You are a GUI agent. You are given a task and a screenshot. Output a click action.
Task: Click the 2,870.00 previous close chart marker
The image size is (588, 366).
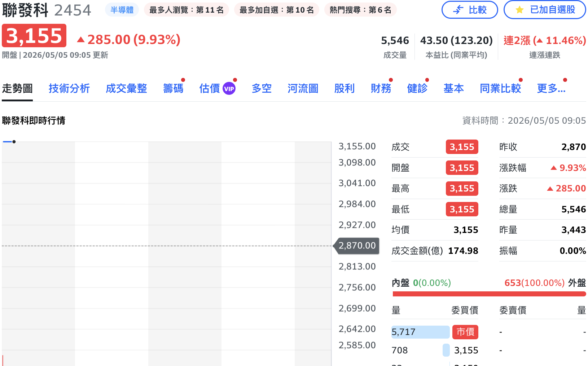(357, 246)
